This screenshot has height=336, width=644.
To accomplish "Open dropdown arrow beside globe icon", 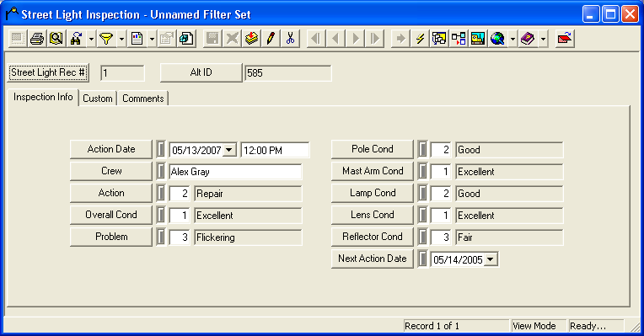I will 513,39.
